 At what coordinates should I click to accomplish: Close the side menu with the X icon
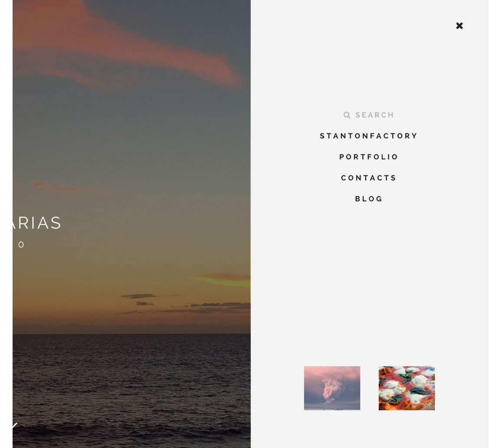[x=459, y=26]
